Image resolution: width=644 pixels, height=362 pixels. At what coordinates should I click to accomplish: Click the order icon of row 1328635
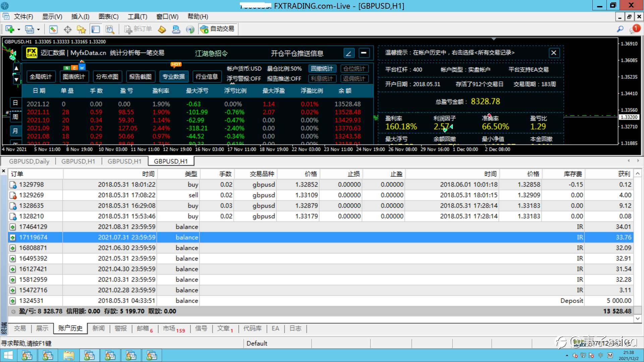coord(13,206)
